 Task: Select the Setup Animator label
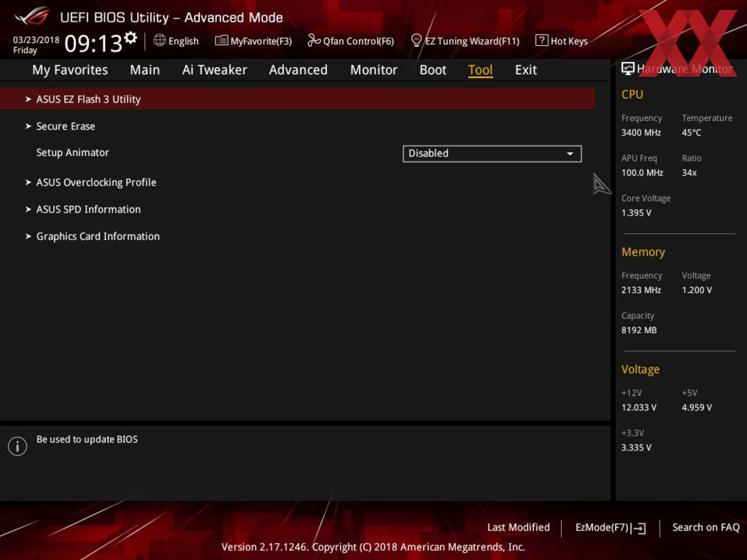pyautogui.click(x=73, y=153)
